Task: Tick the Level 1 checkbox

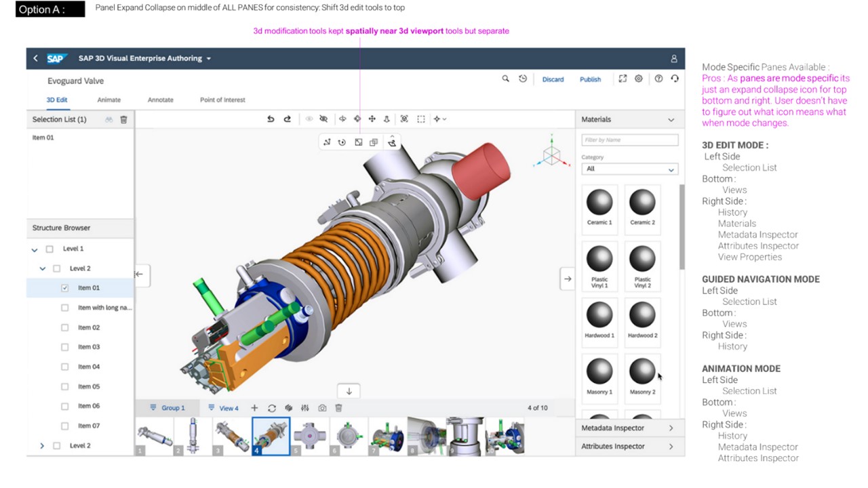Action: pyautogui.click(x=50, y=249)
